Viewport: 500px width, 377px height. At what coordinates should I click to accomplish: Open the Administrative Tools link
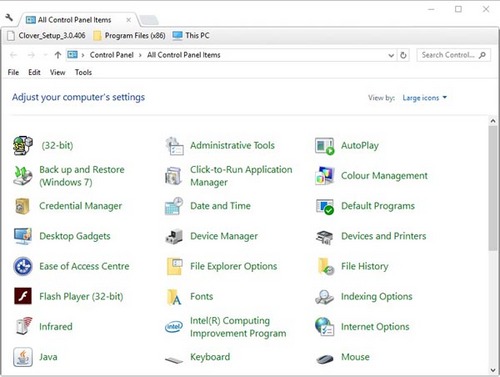232,146
